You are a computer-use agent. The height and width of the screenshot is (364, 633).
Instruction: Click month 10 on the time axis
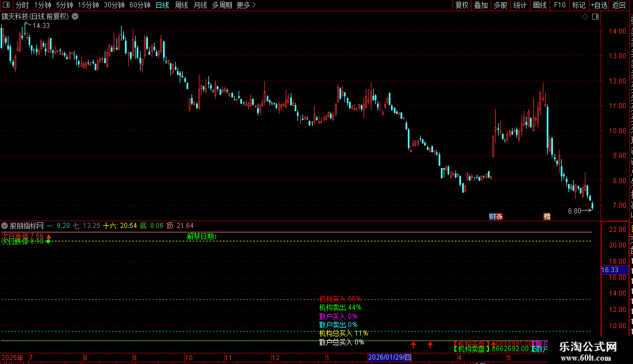point(189,357)
